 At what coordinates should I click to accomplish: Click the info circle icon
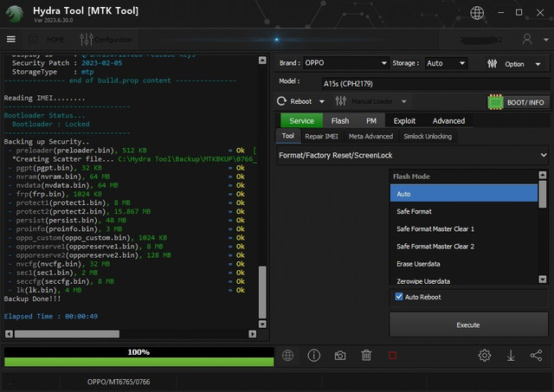point(313,356)
